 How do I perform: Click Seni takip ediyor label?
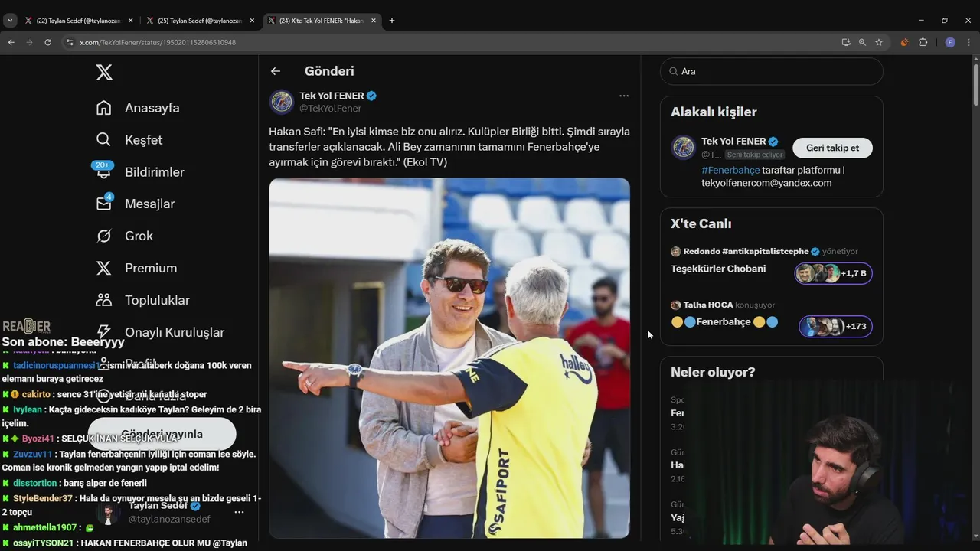click(755, 155)
